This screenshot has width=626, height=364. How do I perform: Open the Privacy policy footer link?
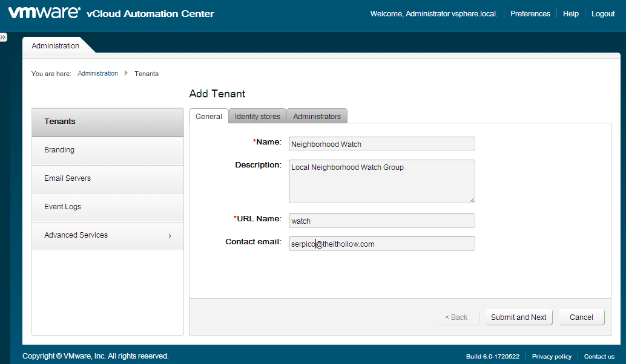coord(552,356)
